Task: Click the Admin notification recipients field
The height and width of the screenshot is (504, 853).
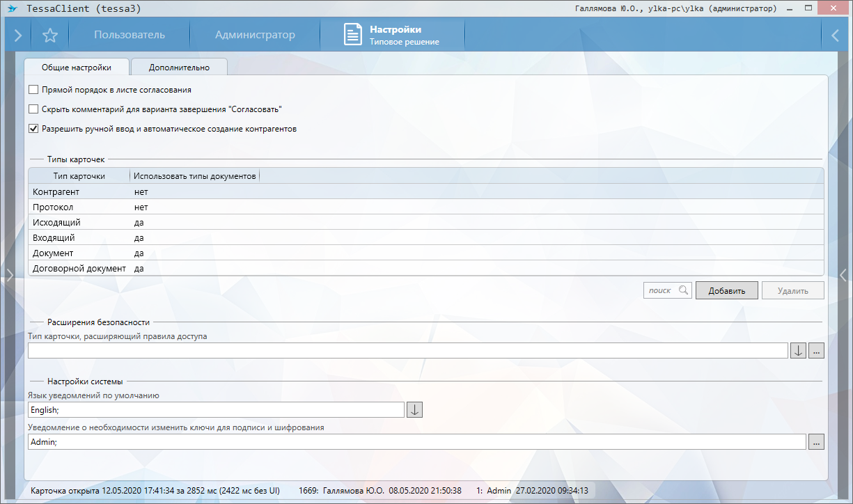Action: (x=416, y=442)
